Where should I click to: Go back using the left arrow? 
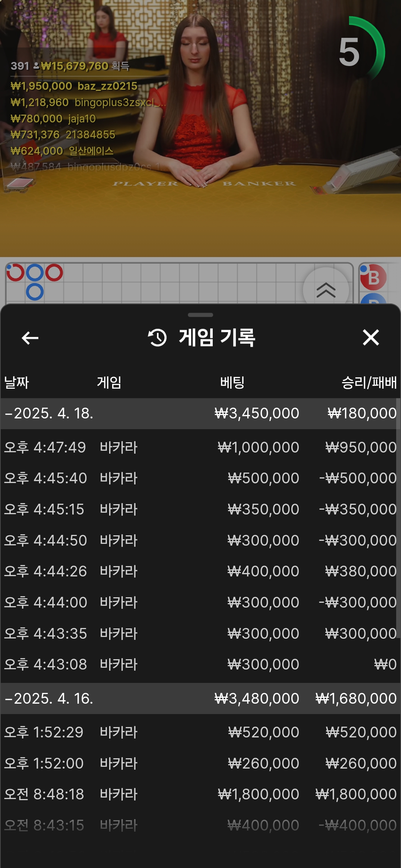point(30,338)
